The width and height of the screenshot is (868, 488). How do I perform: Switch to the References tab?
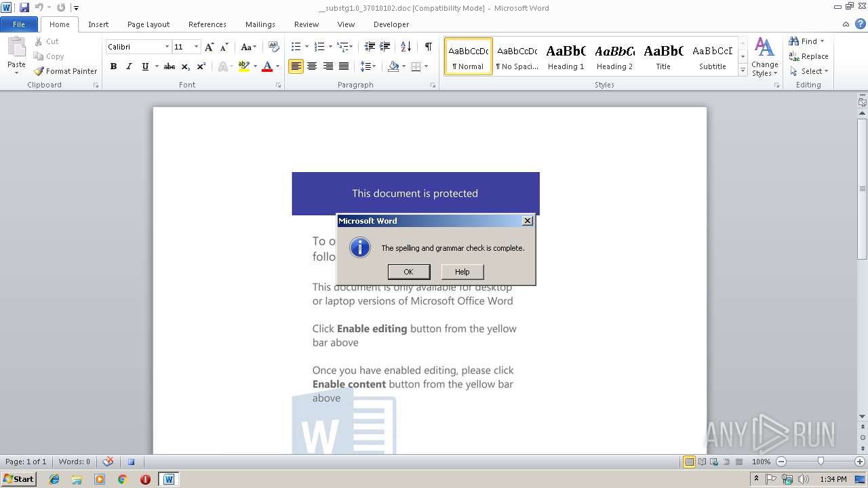(208, 24)
